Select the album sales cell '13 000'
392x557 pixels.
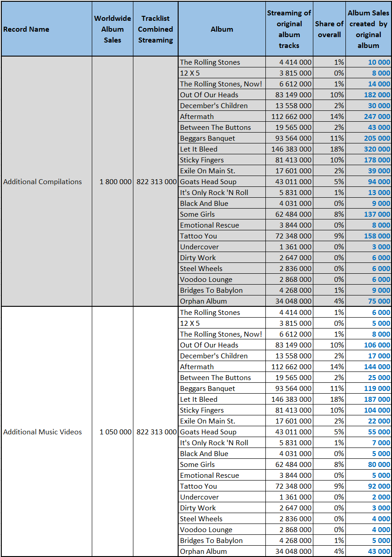[368, 192]
